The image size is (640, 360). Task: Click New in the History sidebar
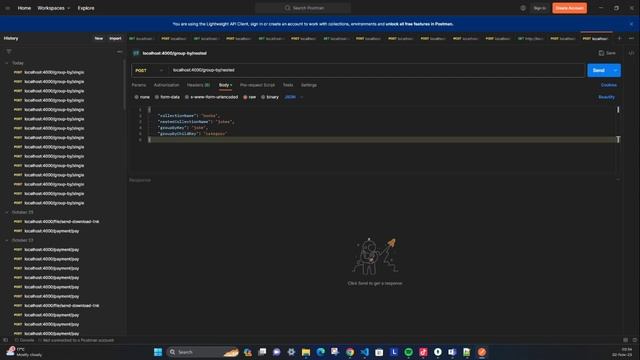tap(99, 38)
